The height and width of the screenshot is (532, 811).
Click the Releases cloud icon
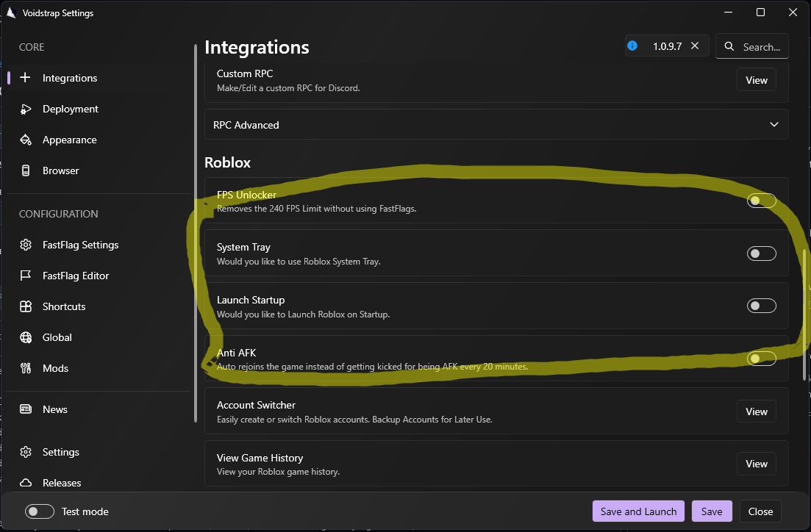coord(25,483)
